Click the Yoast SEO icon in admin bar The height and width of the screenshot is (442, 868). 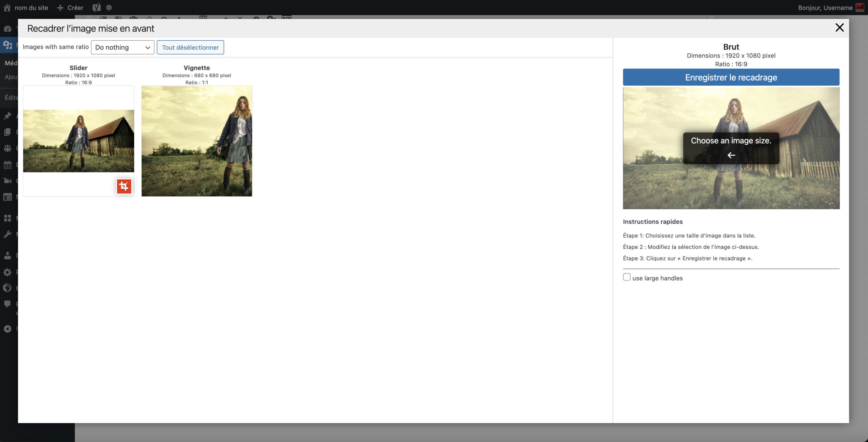97,7
